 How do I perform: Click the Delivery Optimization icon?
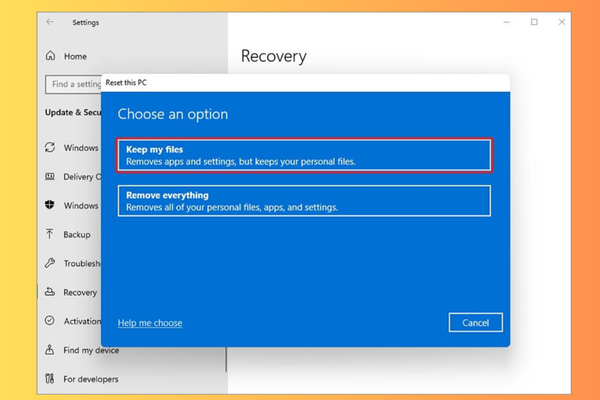[50, 176]
